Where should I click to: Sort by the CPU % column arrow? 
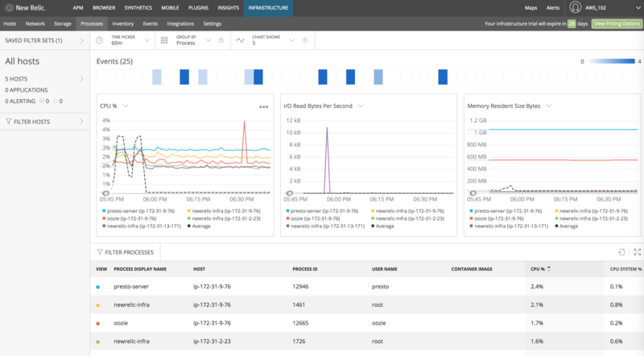click(549, 269)
